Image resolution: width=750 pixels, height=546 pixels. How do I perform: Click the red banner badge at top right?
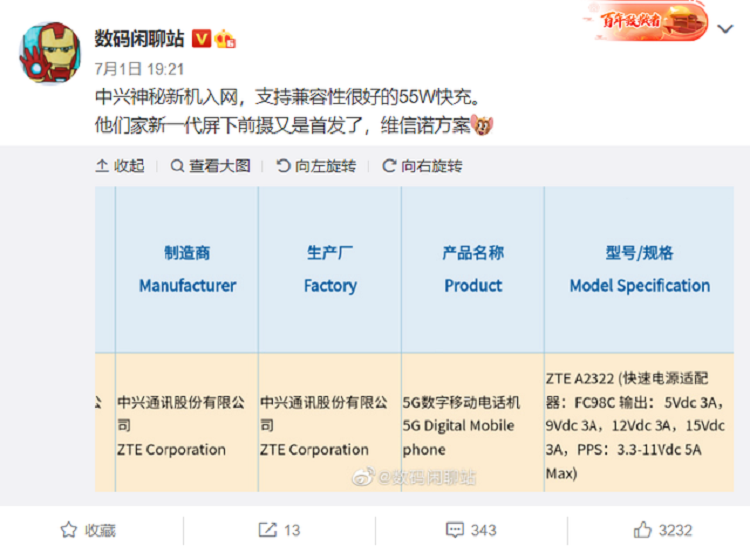click(646, 20)
